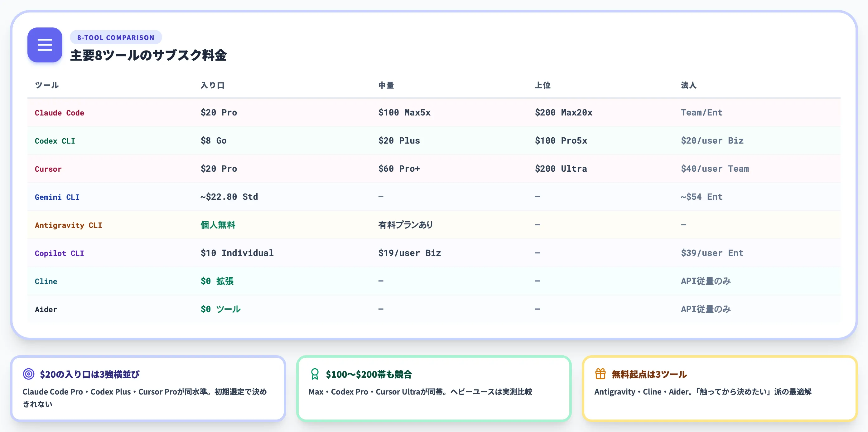Click the $20の入り口は3強横並び card title
Image resolution: width=868 pixels, height=432 pixels.
pos(89,374)
